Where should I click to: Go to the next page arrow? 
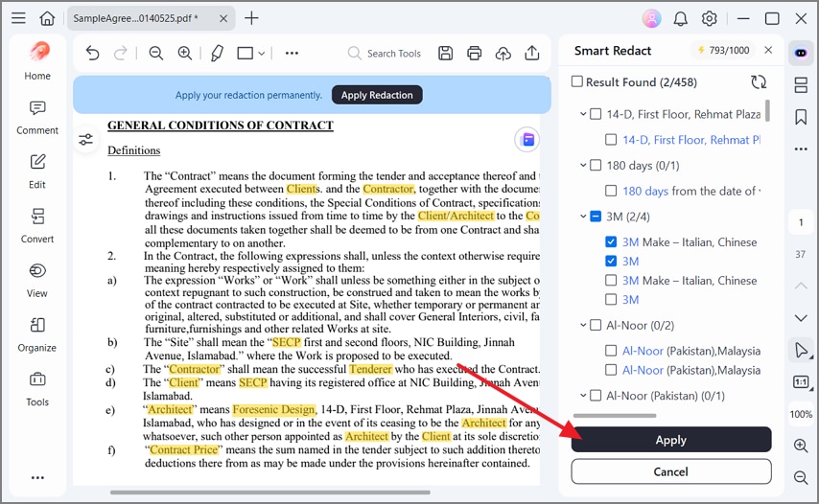click(801, 318)
